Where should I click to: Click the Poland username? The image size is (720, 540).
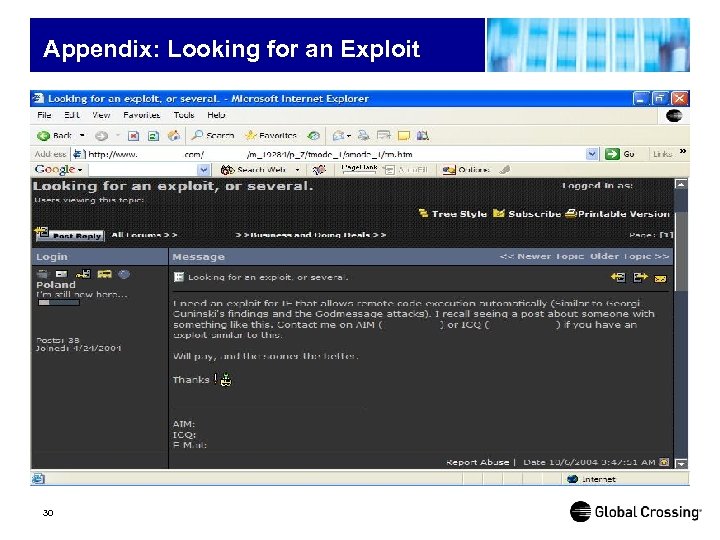pyautogui.click(x=56, y=285)
